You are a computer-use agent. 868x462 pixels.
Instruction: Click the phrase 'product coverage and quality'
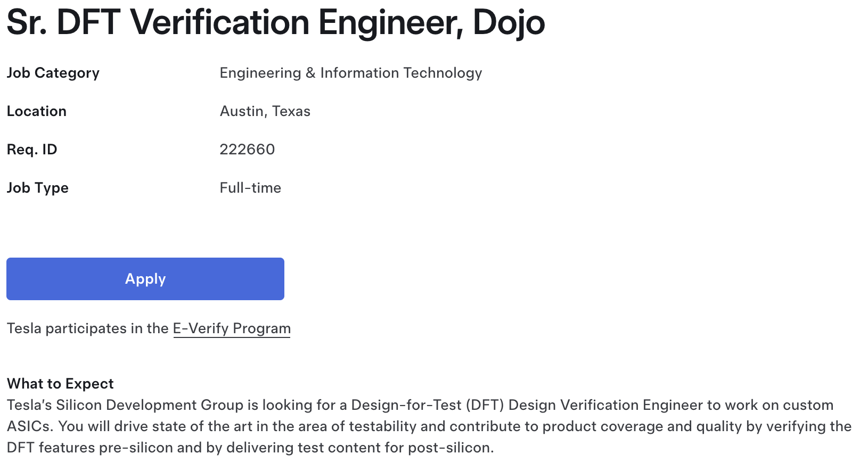click(x=643, y=426)
